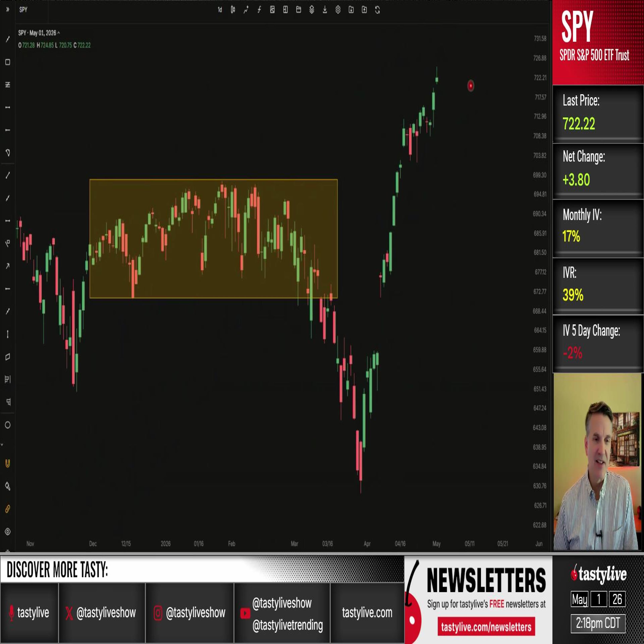Expand the left panel double-chevron
Viewport: 644px width, 644px height.
(x=8, y=10)
